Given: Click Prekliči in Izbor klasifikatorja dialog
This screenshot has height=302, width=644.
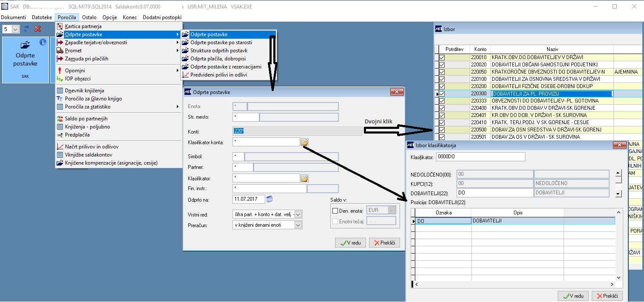Looking at the screenshot, I should [607, 296].
